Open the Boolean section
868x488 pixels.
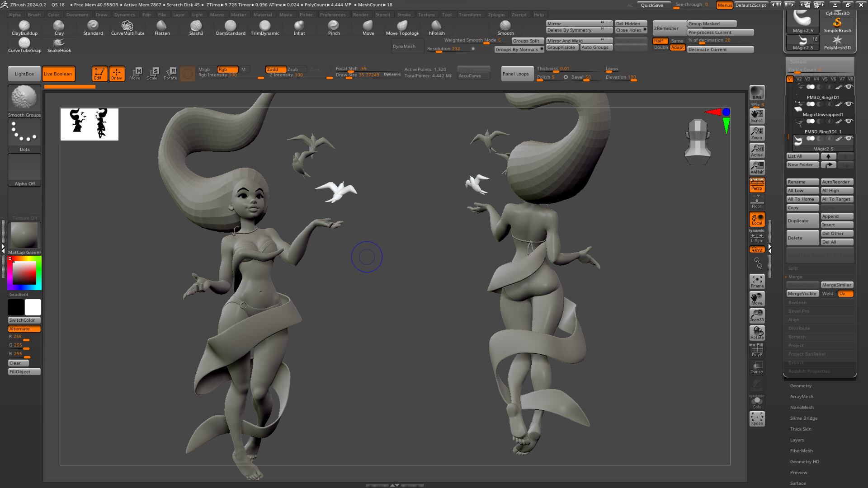click(x=797, y=303)
